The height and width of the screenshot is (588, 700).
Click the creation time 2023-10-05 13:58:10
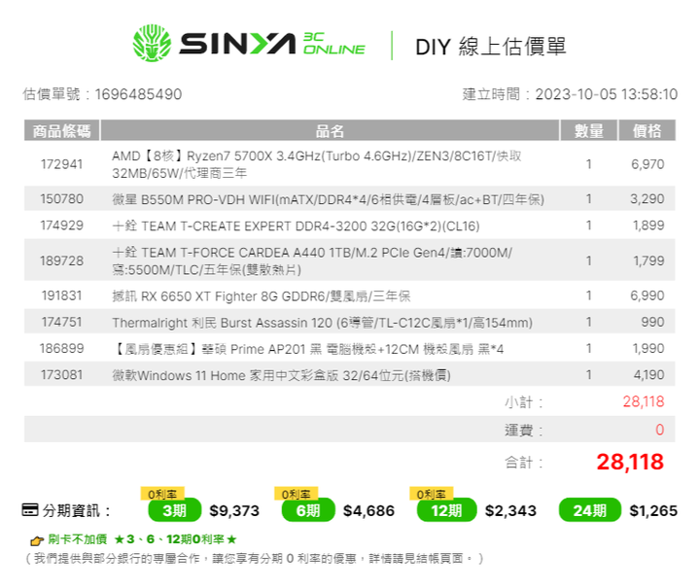607,94
